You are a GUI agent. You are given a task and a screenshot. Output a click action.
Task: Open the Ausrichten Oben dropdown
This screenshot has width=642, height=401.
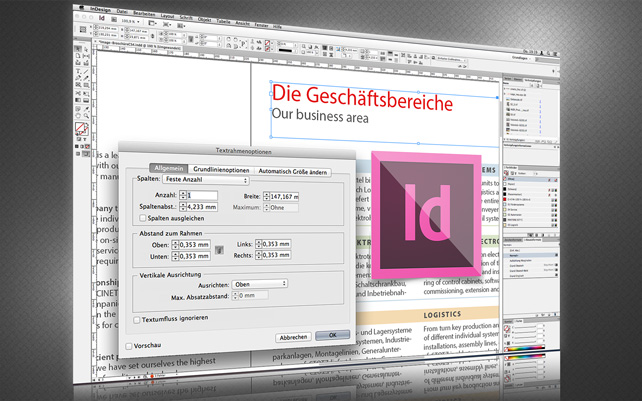tap(259, 284)
